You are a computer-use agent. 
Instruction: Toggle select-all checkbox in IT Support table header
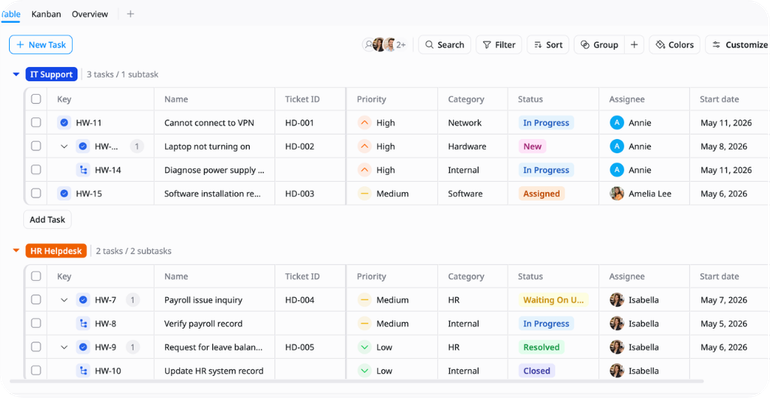coord(36,99)
